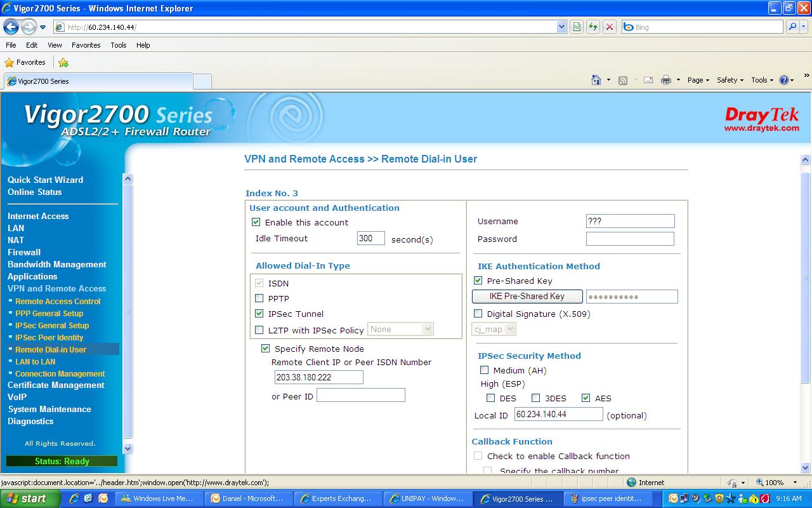Click the Read Mail envelope icon
This screenshot has height=508, width=812.
648,80
